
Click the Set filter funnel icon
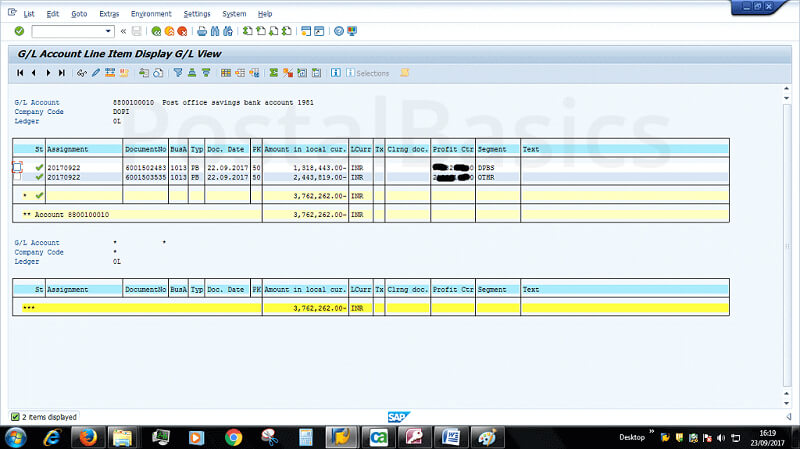tap(178, 73)
